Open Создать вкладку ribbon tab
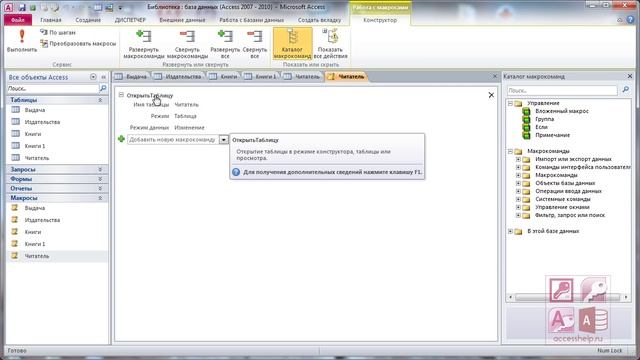Viewport: 640px width, 360px height. (319, 20)
